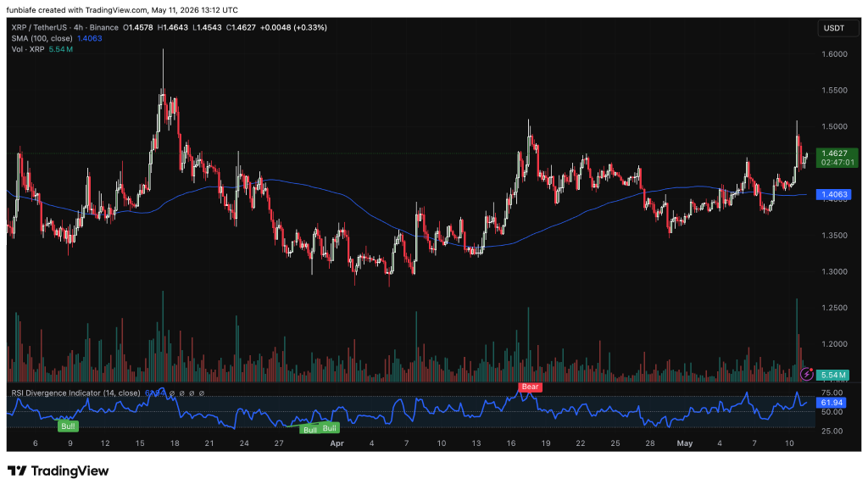Click the RSI value label 61.94
Image resolution: width=868 pixels, height=490 pixels.
pyautogui.click(x=832, y=403)
